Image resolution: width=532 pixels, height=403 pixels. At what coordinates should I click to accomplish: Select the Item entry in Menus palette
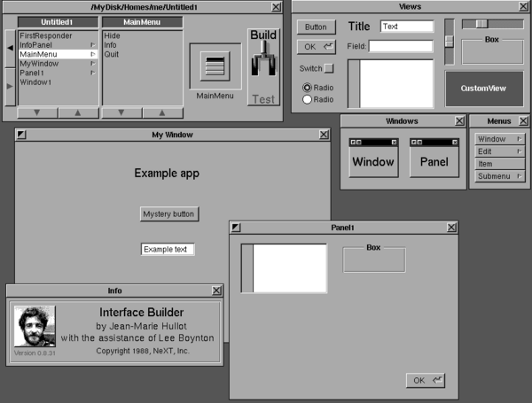coord(500,164)
